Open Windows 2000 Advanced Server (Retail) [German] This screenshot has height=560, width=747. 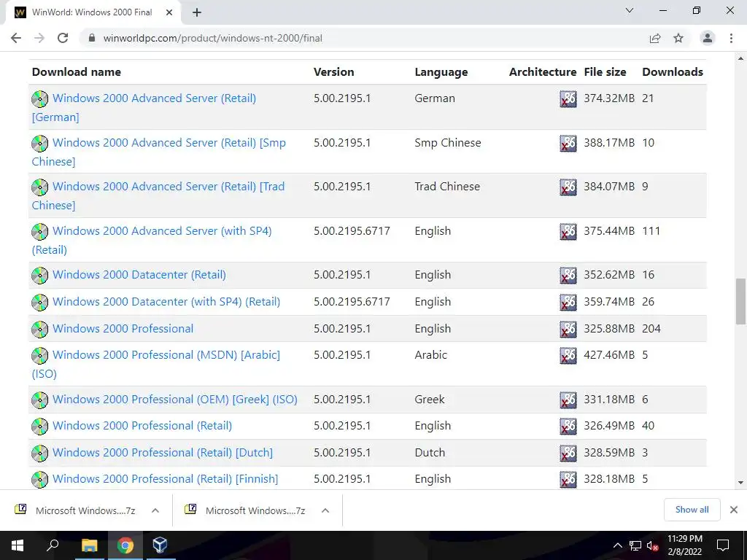(144, 108)
